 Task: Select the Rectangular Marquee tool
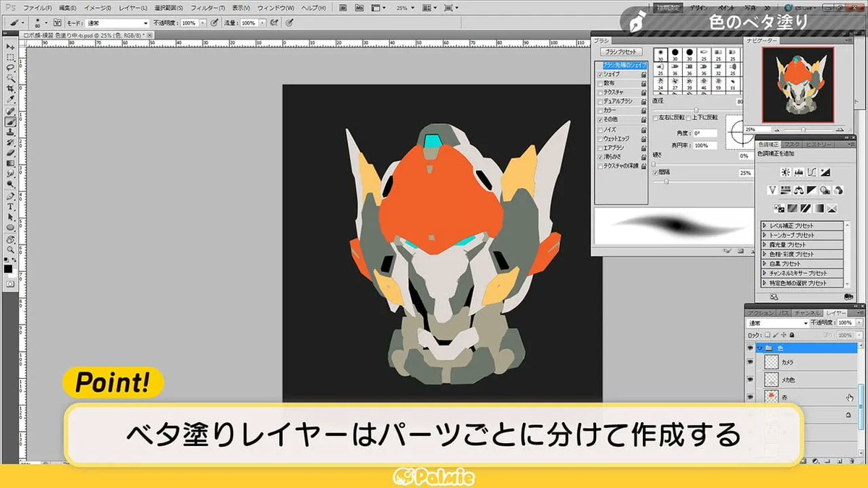coord(10,57)
